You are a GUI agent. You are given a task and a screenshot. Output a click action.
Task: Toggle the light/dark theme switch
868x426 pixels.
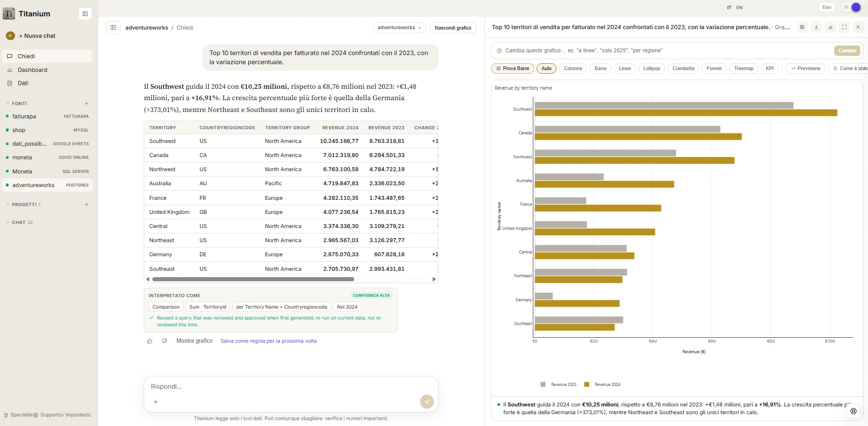pyautogui.click(x=852, y=7)
